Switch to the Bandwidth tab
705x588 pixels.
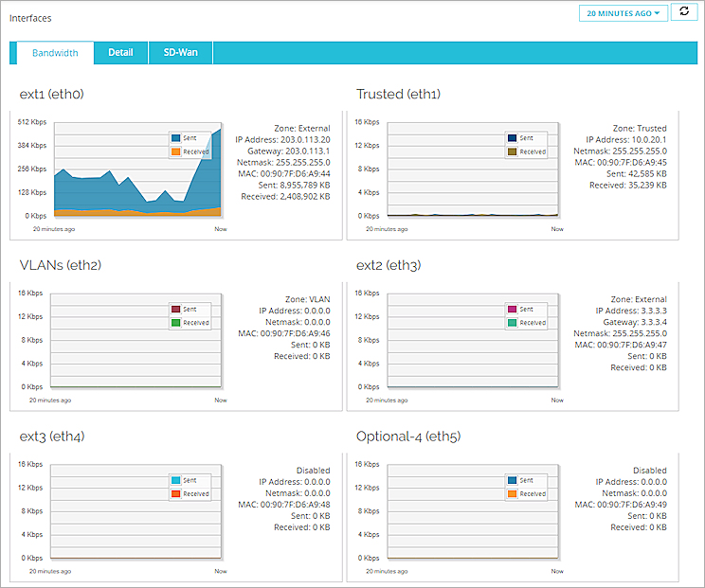point(55,53)
